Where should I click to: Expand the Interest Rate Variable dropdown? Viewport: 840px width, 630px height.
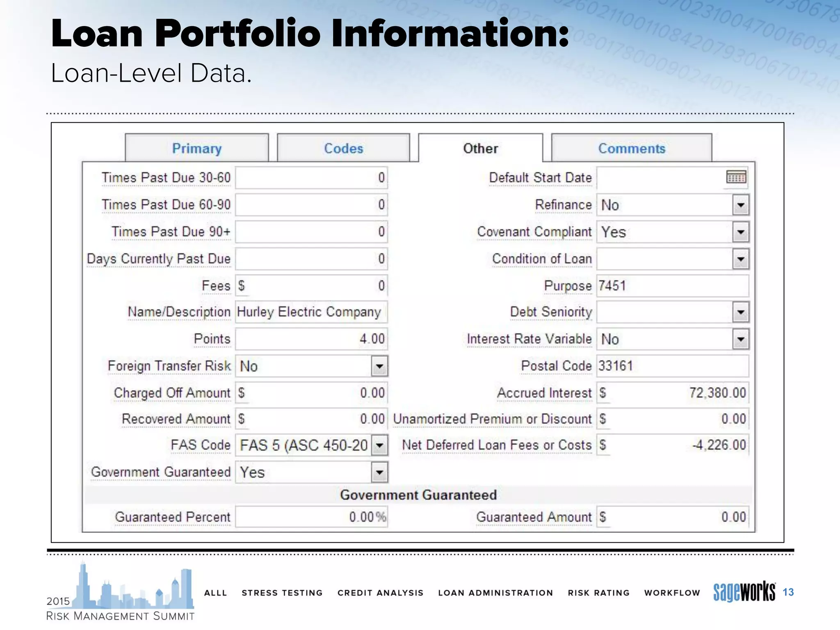point(740,339)
